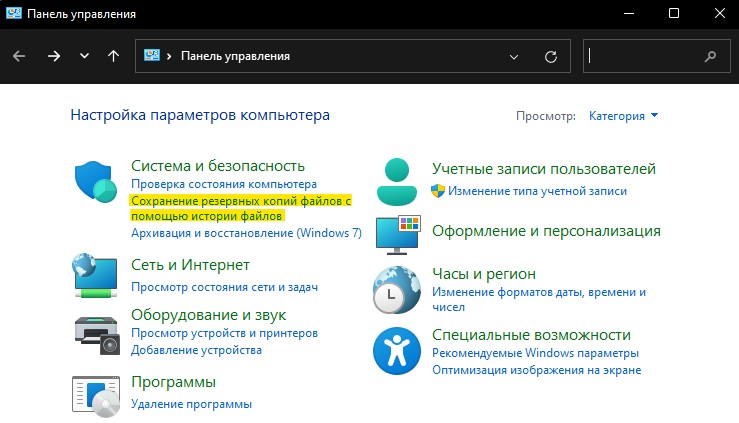Go back with the left arrow button
The image size is (739, 423).
click(19, 57)
